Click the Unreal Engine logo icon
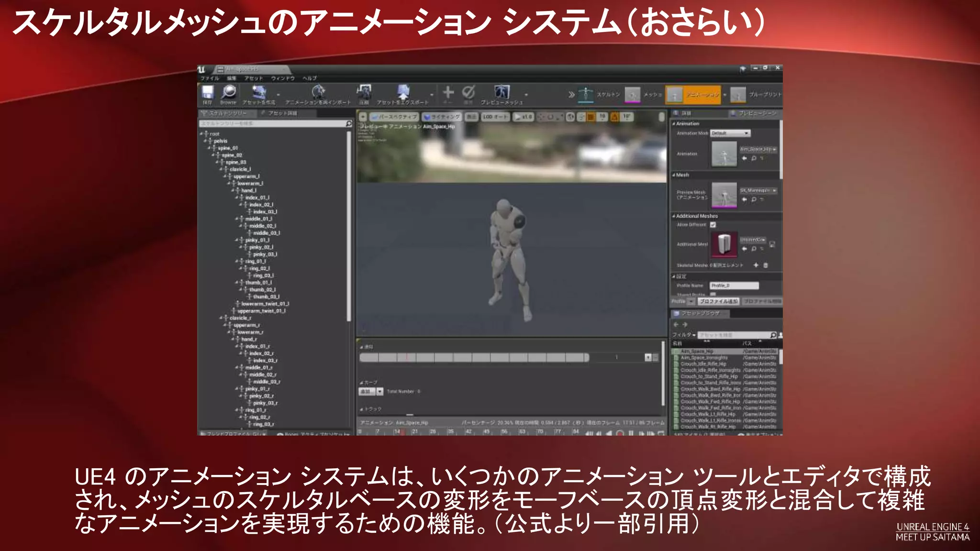Viewport: 980px width, 551px height. 202,70
